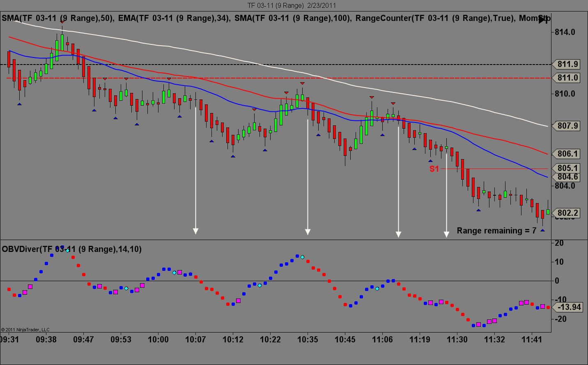Select the 802.2 current price marker
This screenshot has width=588, height=365.
pos(566,213)
